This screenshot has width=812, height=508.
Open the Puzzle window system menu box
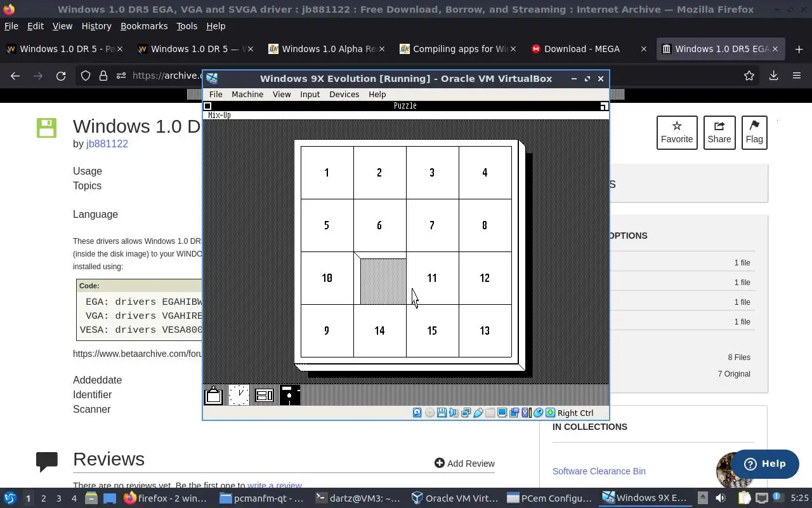coord(207,106)
